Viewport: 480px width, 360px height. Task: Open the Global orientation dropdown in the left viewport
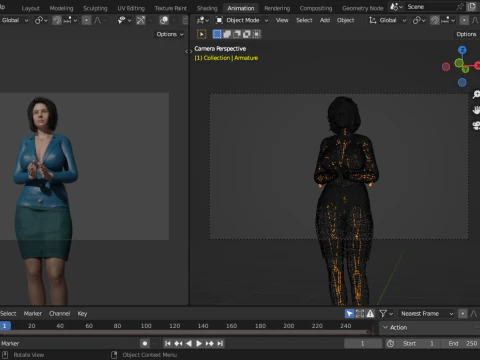(x=14, y=20)
